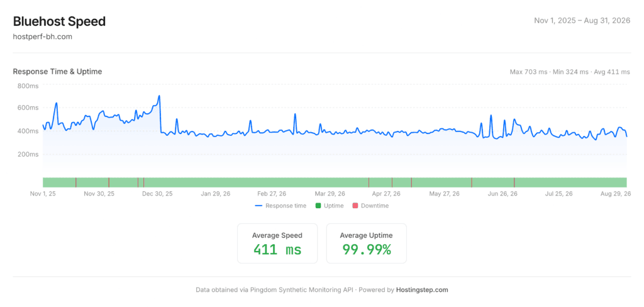Click the Jun 26, 26 axis label
644x307 pixels.
pyautogui.click(x=502, y=194)
